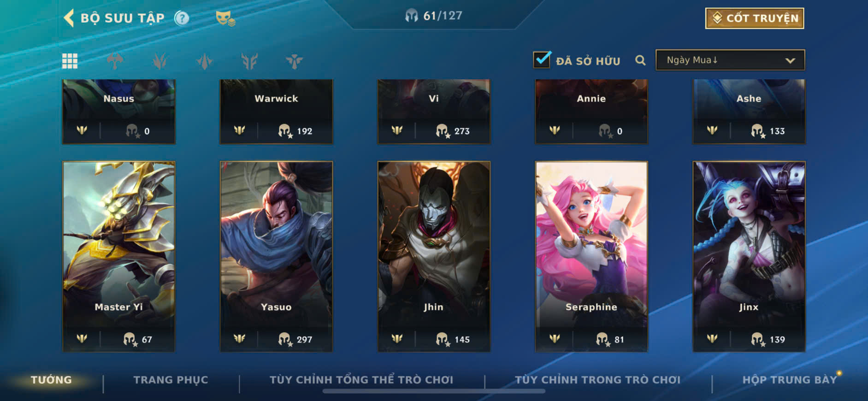868x401 pixels.
Task: Click the Cốt Truyện button
Action: pos(755,18)
